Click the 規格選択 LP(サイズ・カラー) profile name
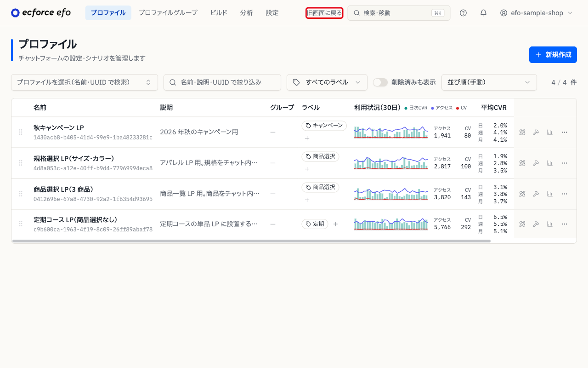The image size is (588, 368). pos(73,158)
